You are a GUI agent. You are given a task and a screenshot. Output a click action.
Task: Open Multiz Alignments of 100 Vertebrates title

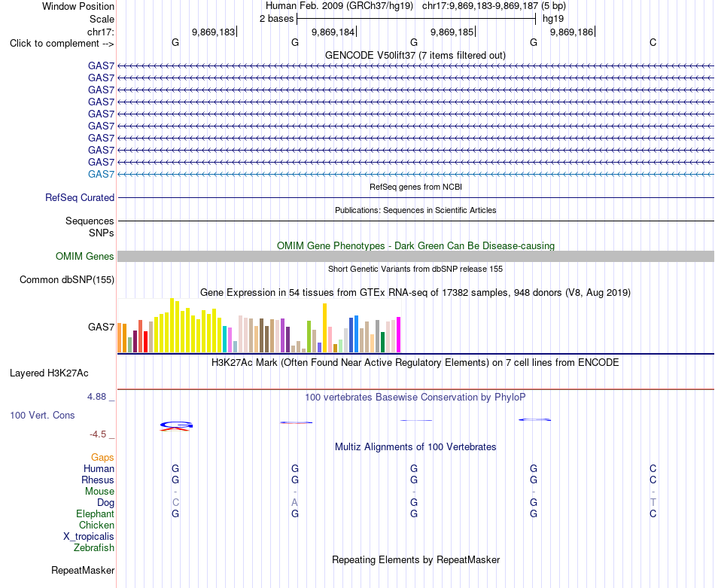click(x=415, y=447)
